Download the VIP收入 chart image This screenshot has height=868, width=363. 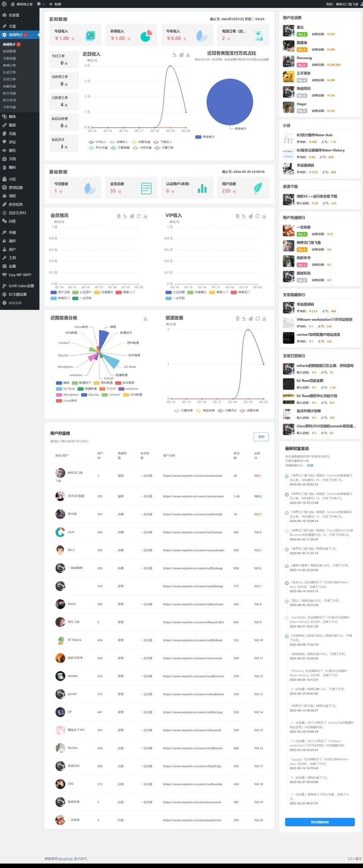tap(264, 216)
